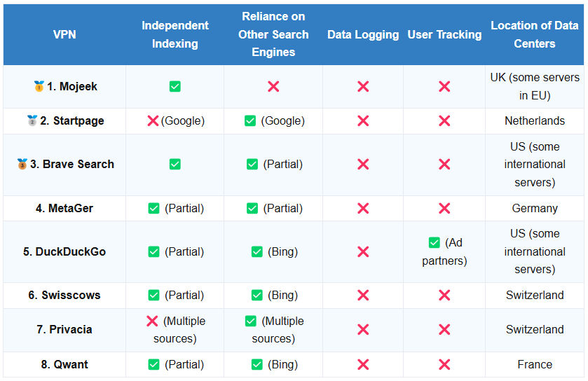Screen dimensions: 588x381
Task: Click the Location of Data Centers header
Action: [534, 34]
